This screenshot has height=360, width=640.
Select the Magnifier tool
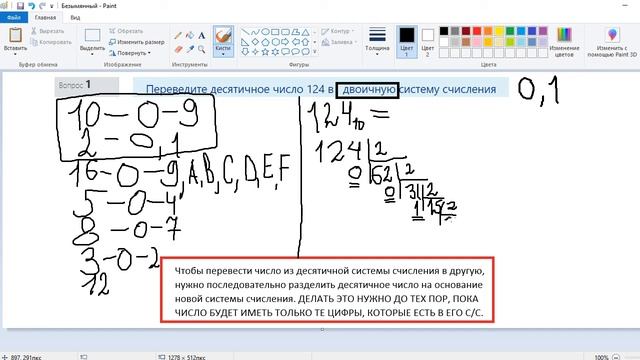(x=202, y=49)
